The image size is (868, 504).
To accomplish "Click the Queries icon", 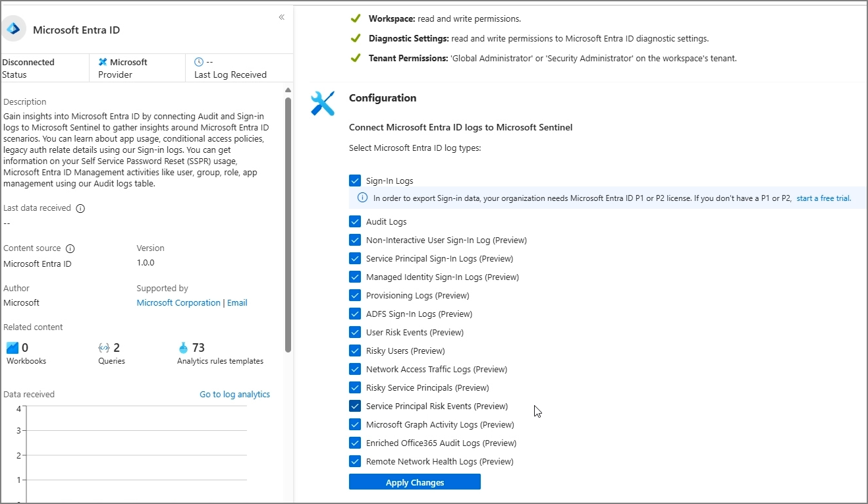I will 104,348.
